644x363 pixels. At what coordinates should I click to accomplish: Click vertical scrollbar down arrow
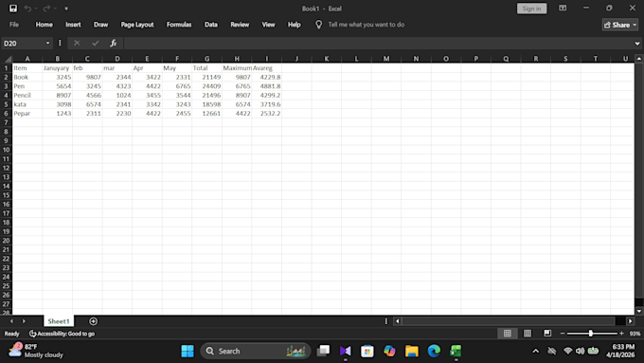(639, 311)
